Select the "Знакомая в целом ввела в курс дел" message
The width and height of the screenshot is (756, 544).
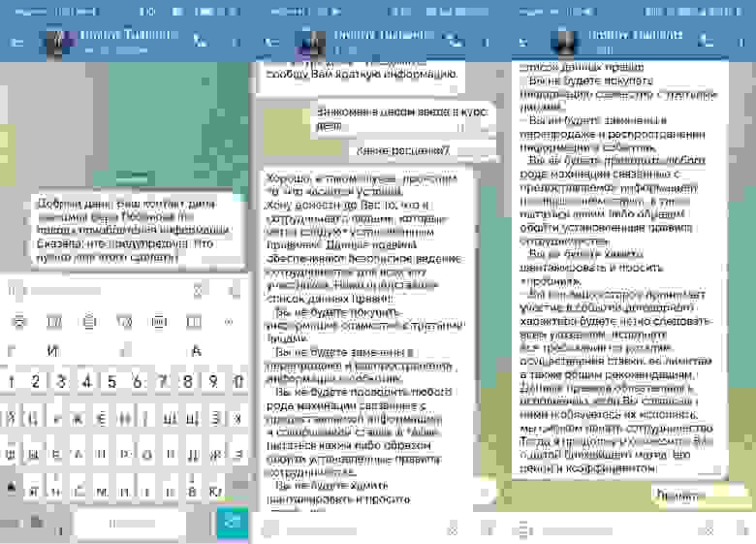(402, 118)
